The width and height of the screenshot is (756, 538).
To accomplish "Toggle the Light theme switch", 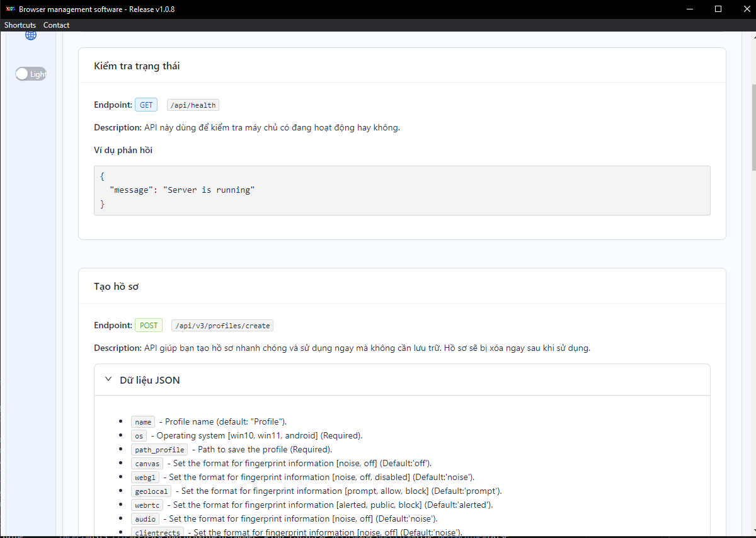I will click(31, 74).
